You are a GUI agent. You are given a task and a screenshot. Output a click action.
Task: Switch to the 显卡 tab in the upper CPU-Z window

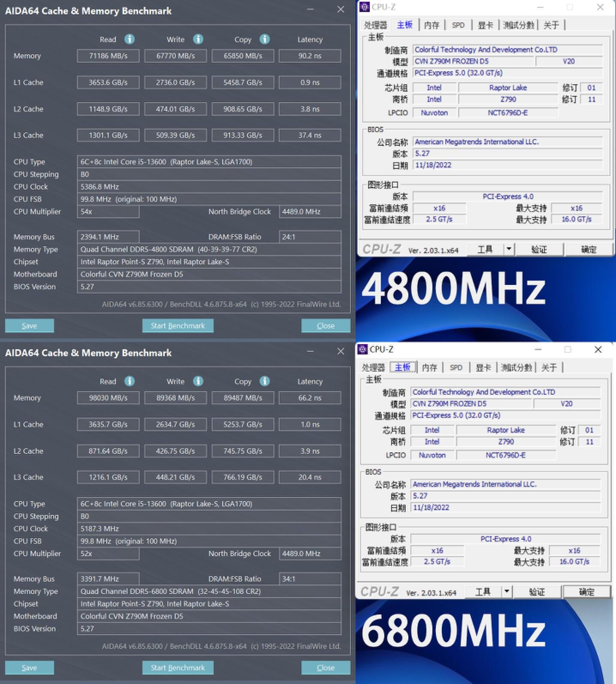(485, 25)
